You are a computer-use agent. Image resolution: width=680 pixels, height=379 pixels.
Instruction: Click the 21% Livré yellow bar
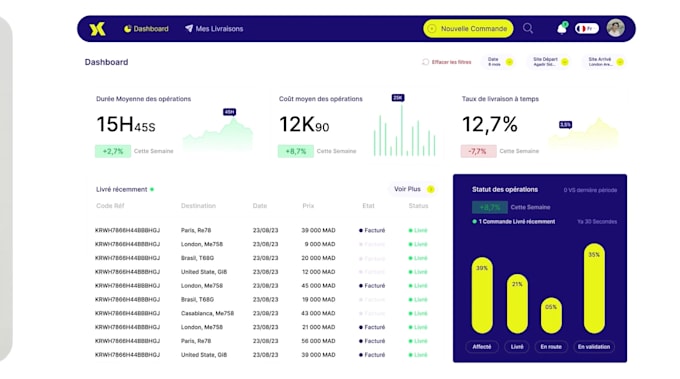pyautogui.click(x=517, y=304)
